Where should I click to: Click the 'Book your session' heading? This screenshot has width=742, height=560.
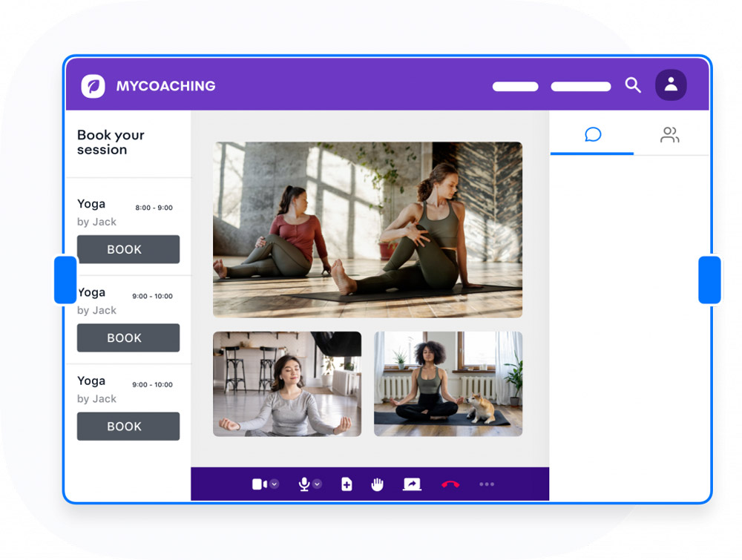click(x=111, y=142)
